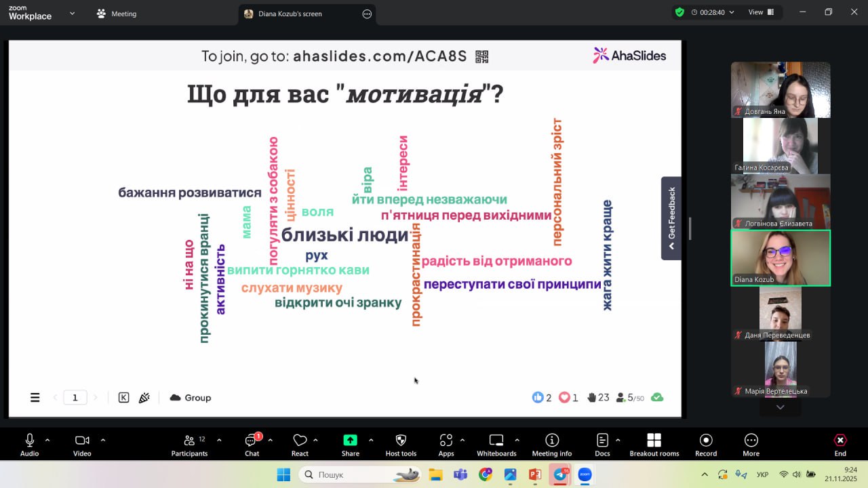This screenshot has height=488, width=868.
Task: Unmute microphone with Audio button
Action: click(29, 441)
